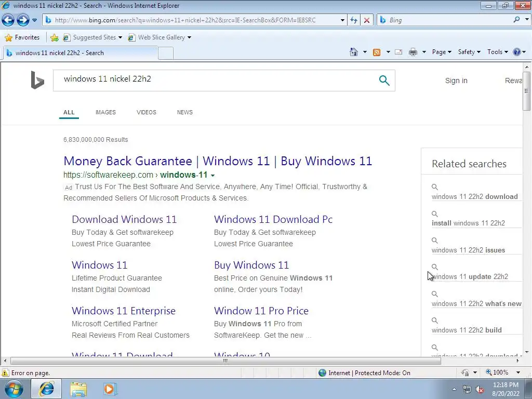Open Windows Media Player taskbar icon

(109, 389)
